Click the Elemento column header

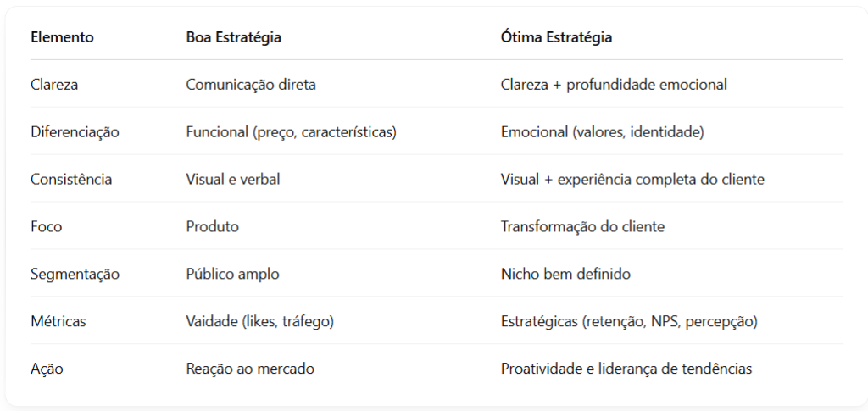[x=62, y=37]
